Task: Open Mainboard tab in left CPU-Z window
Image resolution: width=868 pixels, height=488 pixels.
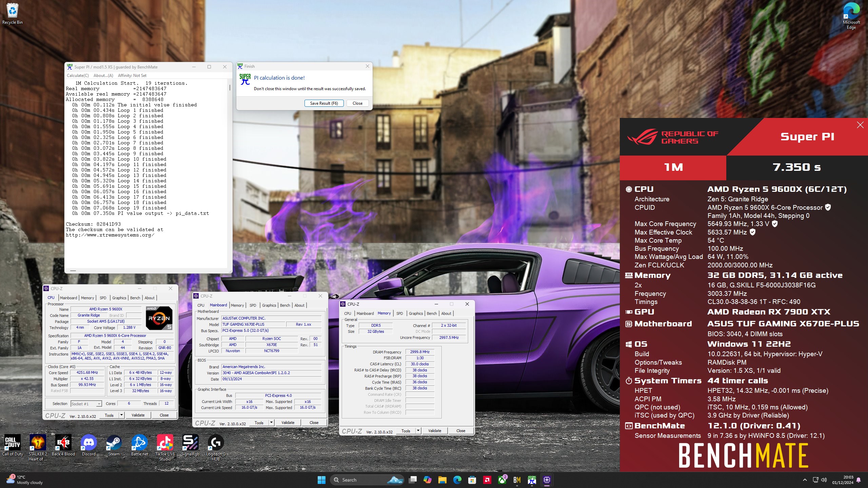Action: coord(68,298)
